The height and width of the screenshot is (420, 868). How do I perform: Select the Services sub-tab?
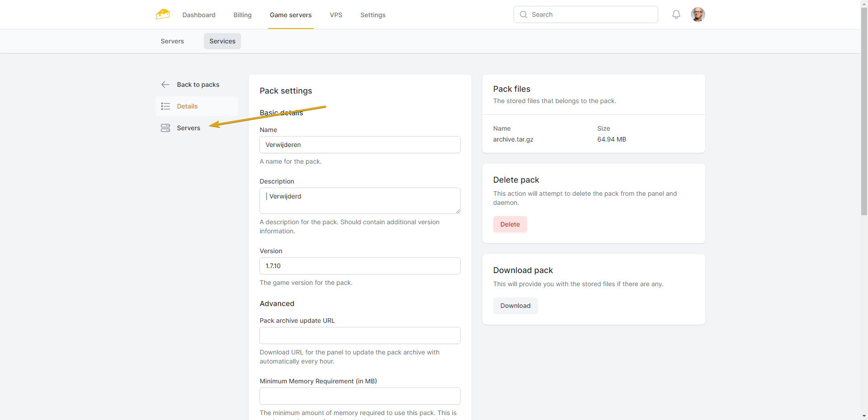coord(222,41)
